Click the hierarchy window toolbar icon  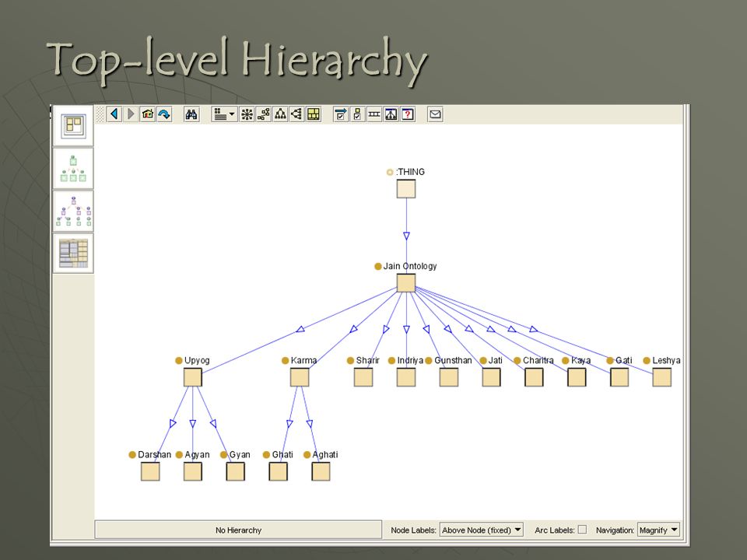pos(391,114)
